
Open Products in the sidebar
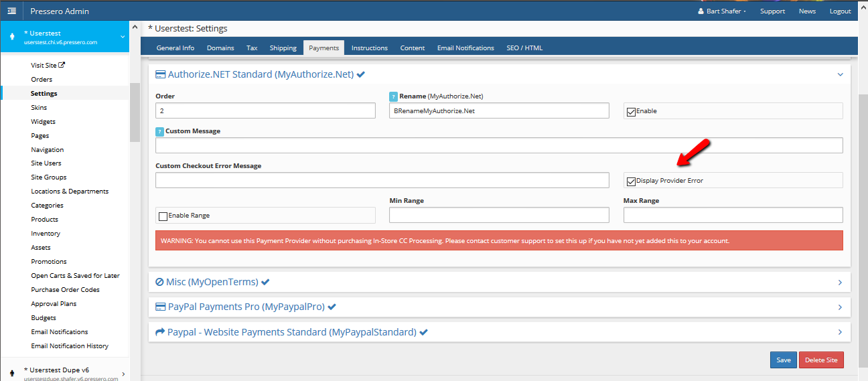tap(44, 220)
